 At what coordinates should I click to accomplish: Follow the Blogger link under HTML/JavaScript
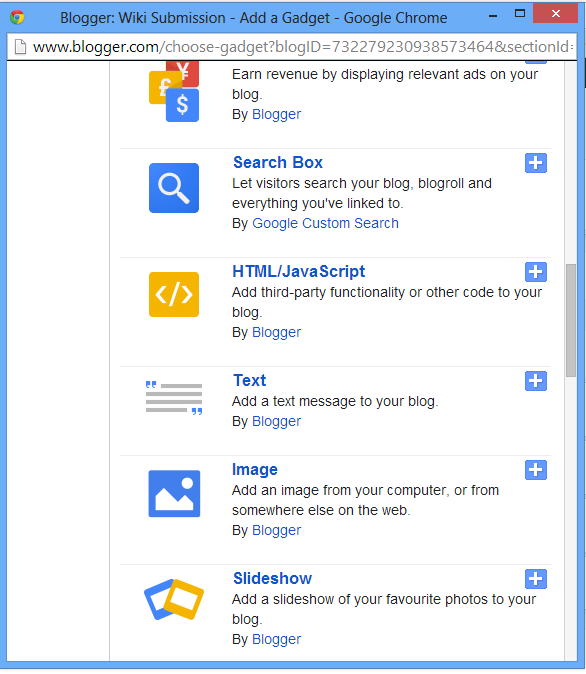[x=276, y=332]
